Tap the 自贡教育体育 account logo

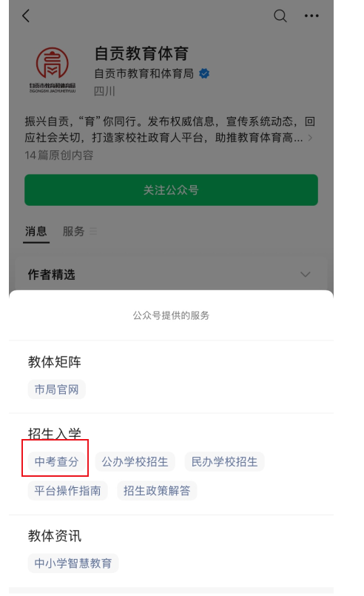(53, 69)
